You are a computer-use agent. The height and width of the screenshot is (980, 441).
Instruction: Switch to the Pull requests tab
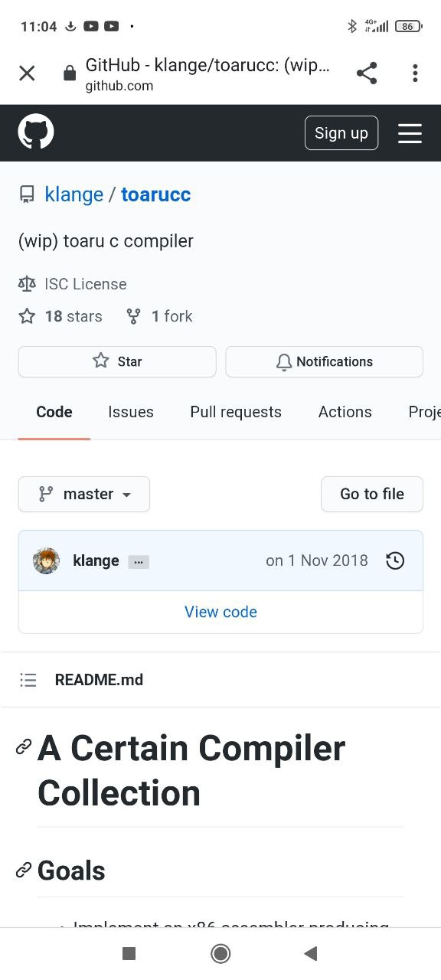coord(236,412)
